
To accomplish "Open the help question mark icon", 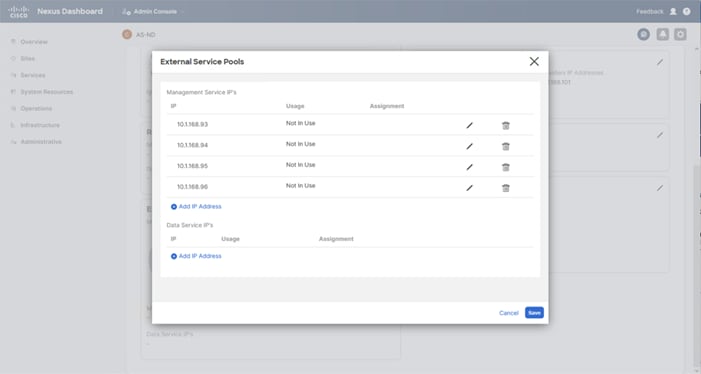I will 687,12.
